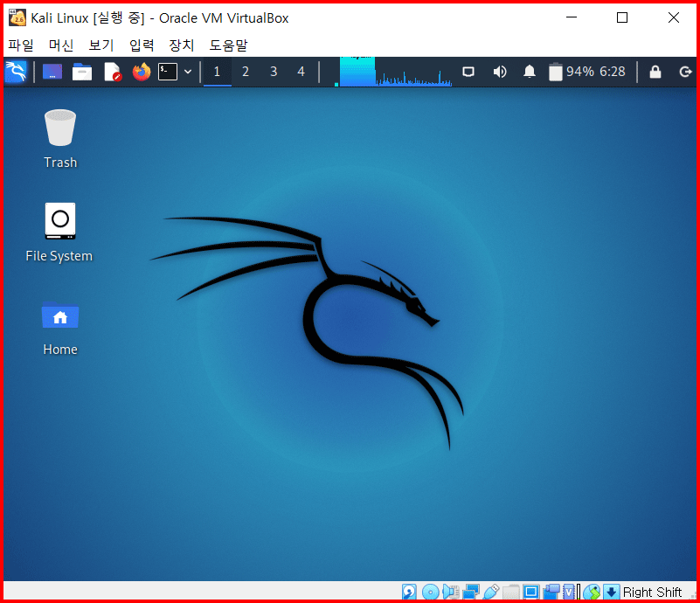The height and width of the screenshot is (603, 700).
Task: Switch to workspace 4
Action: click(x=301, y=72)
